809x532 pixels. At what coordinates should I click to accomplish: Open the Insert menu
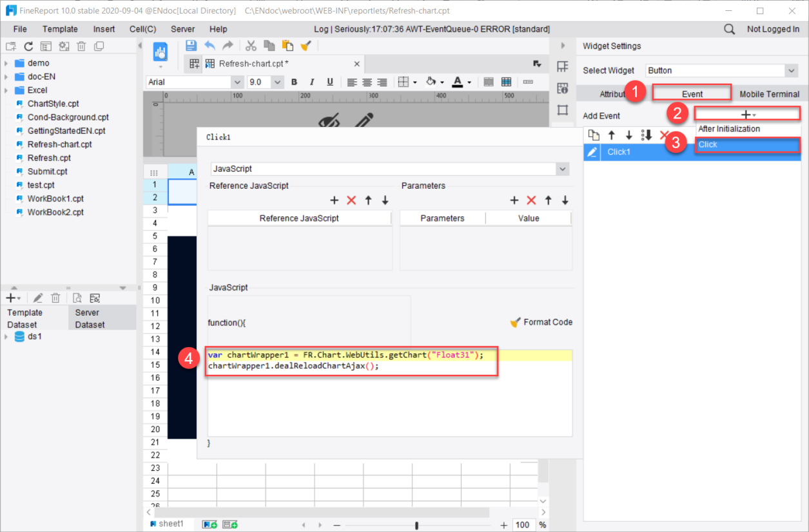click(104, 29)
